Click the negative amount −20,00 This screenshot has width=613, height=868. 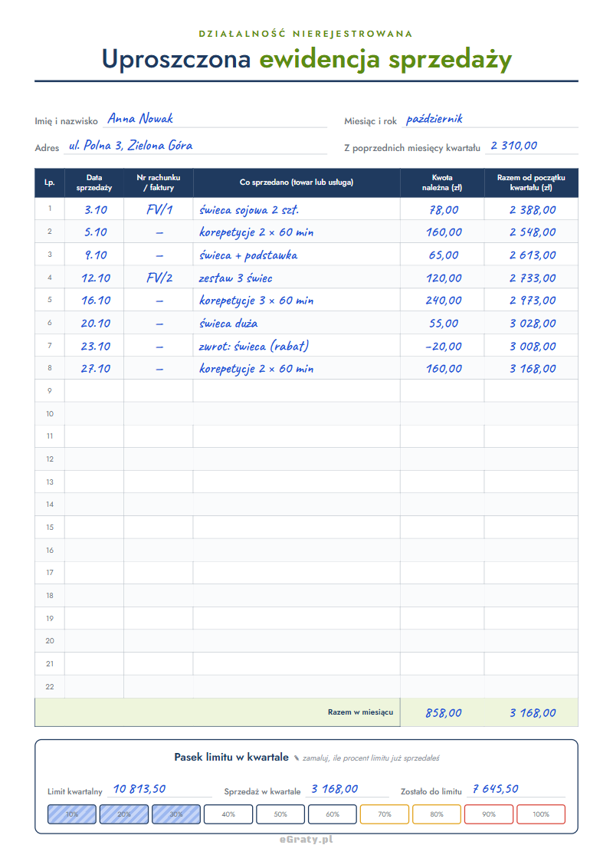(x=444, y=346)
